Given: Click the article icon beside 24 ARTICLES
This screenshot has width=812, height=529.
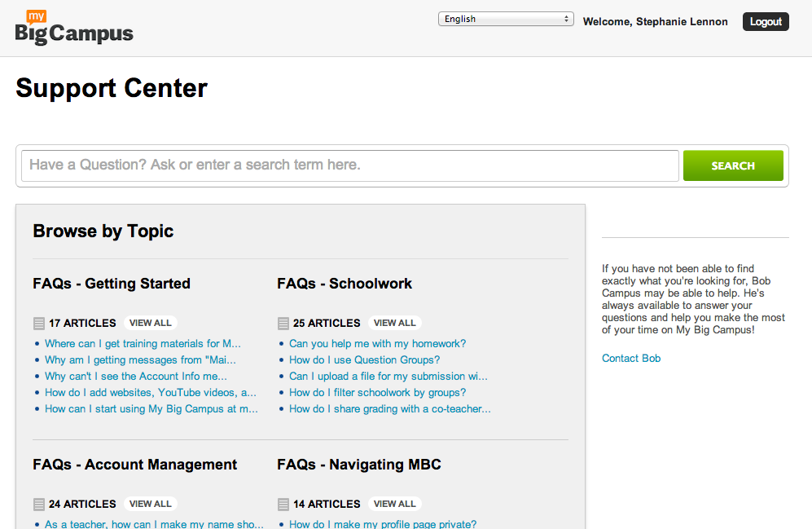Looking at the screenshot, I should (x=39, y=504).
